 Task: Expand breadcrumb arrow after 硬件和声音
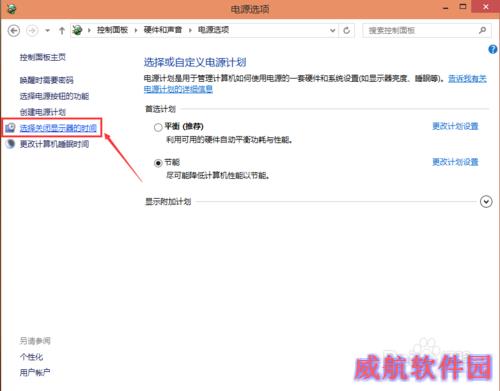coord(190,30)
